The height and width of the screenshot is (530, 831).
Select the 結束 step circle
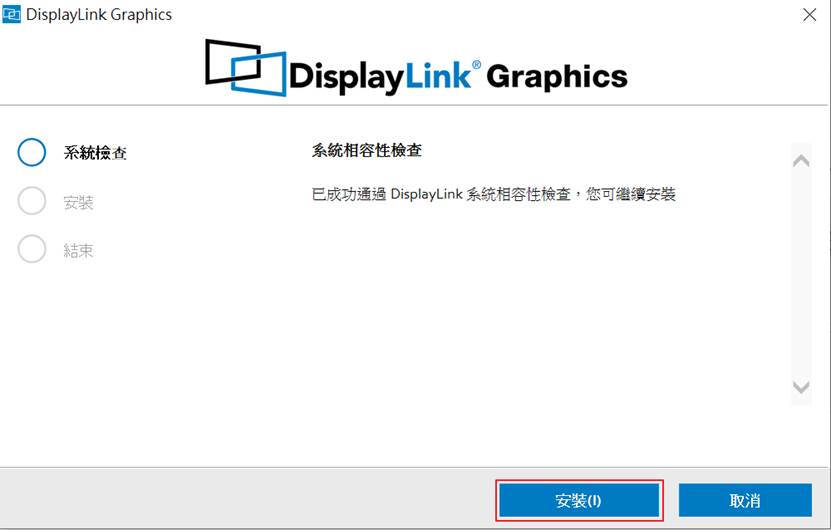coord(32,249)
